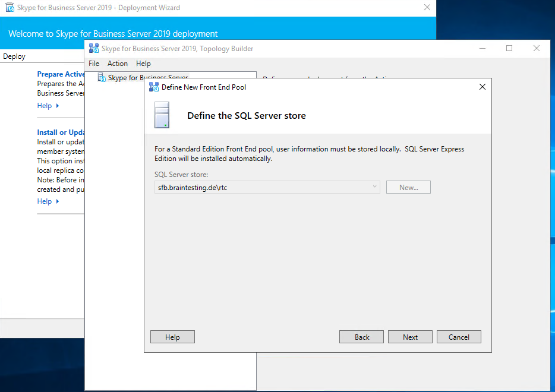Cancel the front end pool wizard

(x=458, y=337)
